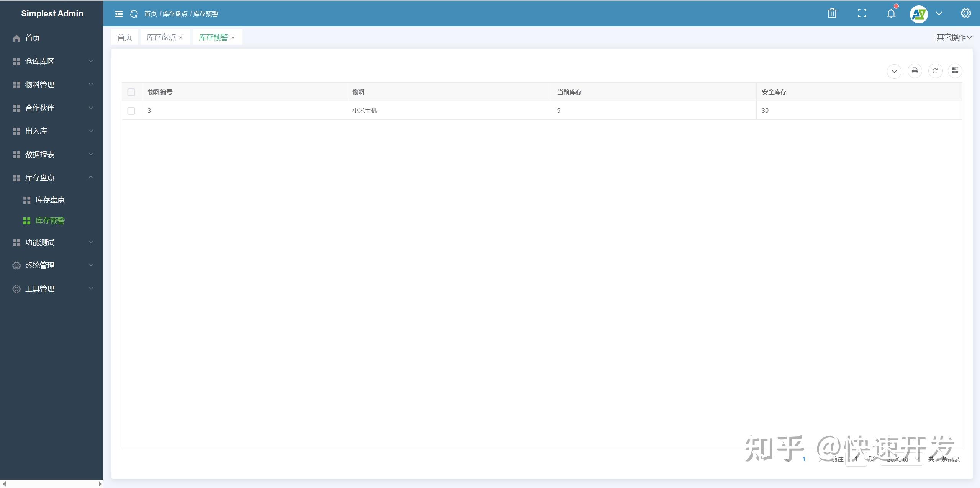Expand the 仓库库区 sidebar menu
Viewport: 980px width, 488px height.
(52, 61)
